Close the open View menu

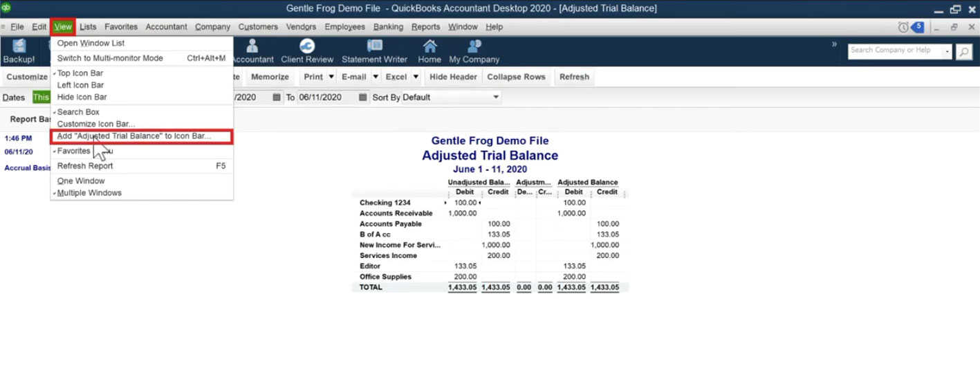point(63,27)
